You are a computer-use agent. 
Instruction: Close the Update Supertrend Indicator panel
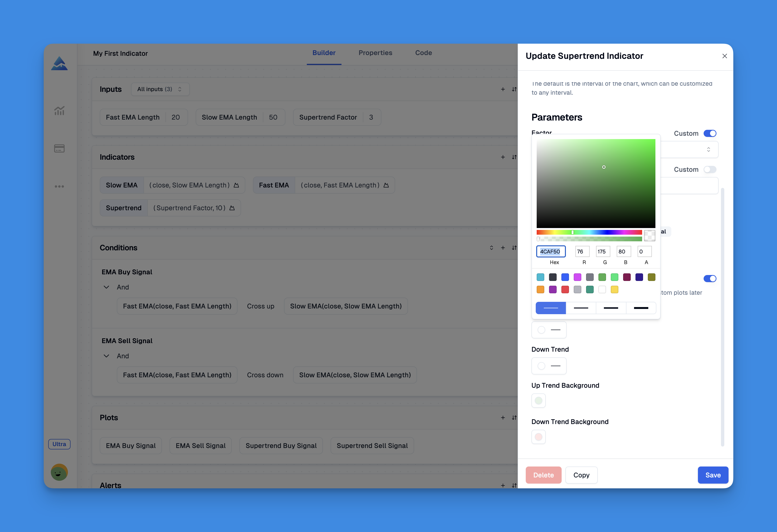tap(725, 56)
